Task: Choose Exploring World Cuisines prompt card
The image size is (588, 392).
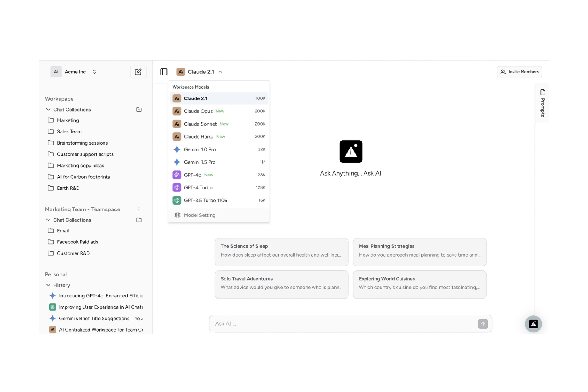Action: (420, 284)
